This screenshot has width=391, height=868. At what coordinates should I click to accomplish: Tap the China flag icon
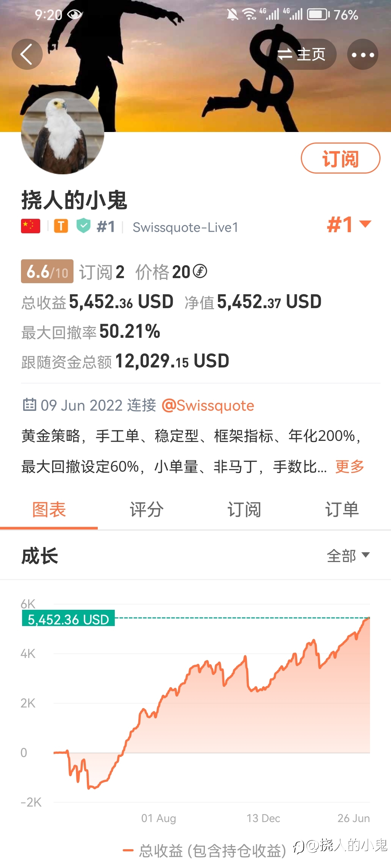30,226
